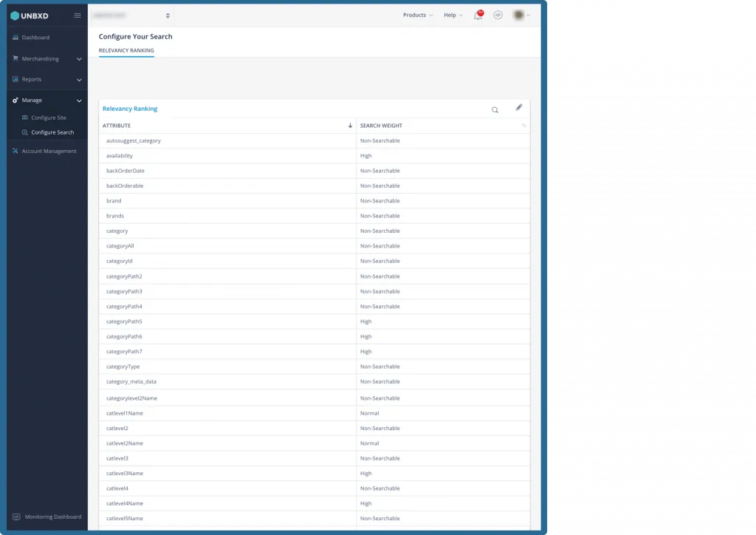
Task: Open the site selector dropdown
Action: (131, 16)
